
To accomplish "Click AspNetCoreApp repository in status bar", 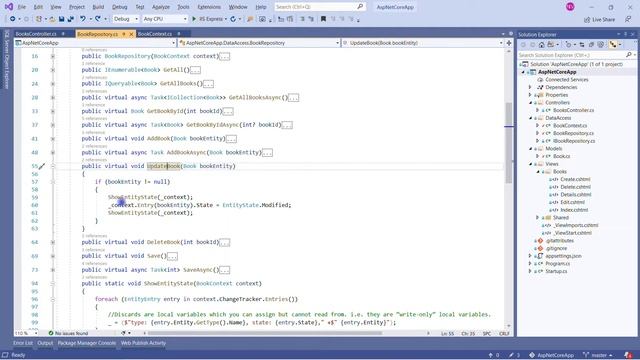I will [x=551, y=355].
